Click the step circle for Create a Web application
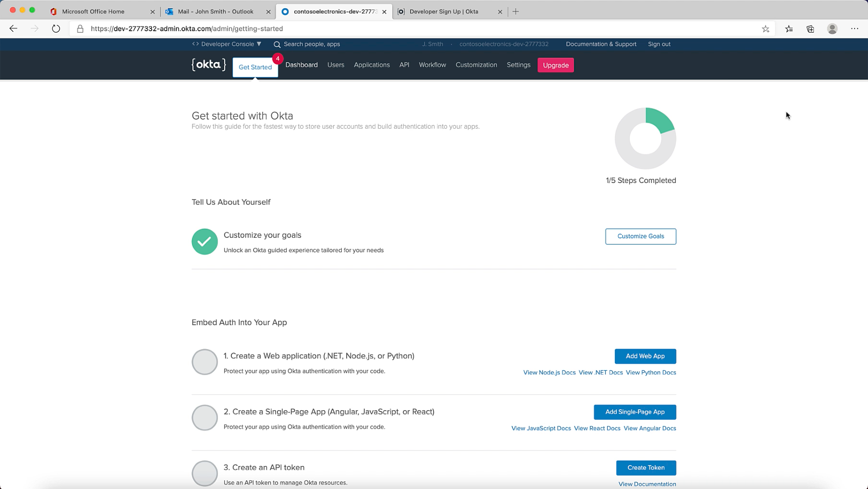Viewport: 868px width, 489px height. pyautogui.click(x=205, y=362)
